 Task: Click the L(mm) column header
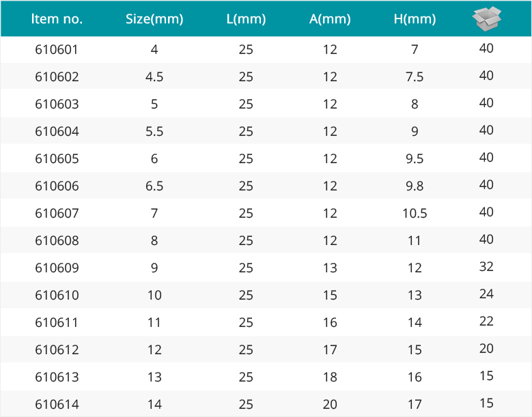(246, 19)
